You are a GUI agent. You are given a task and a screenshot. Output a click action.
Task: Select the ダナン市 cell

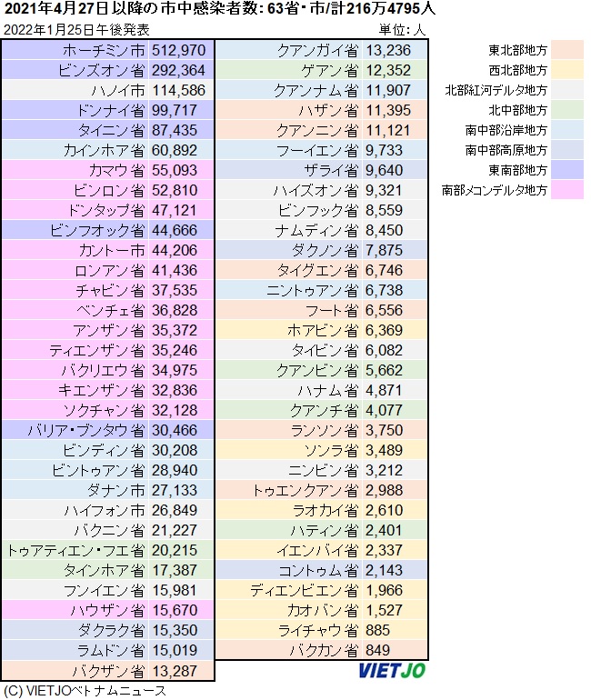(75, 491)
